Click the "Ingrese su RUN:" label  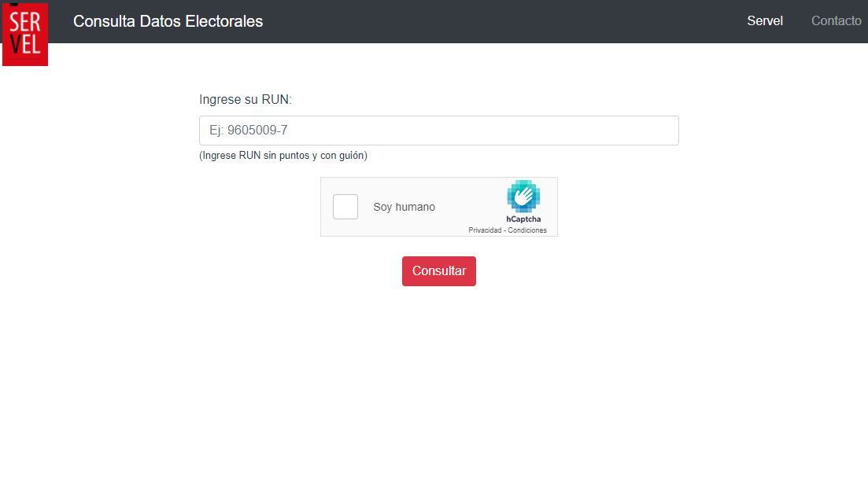tap(246, 100)
